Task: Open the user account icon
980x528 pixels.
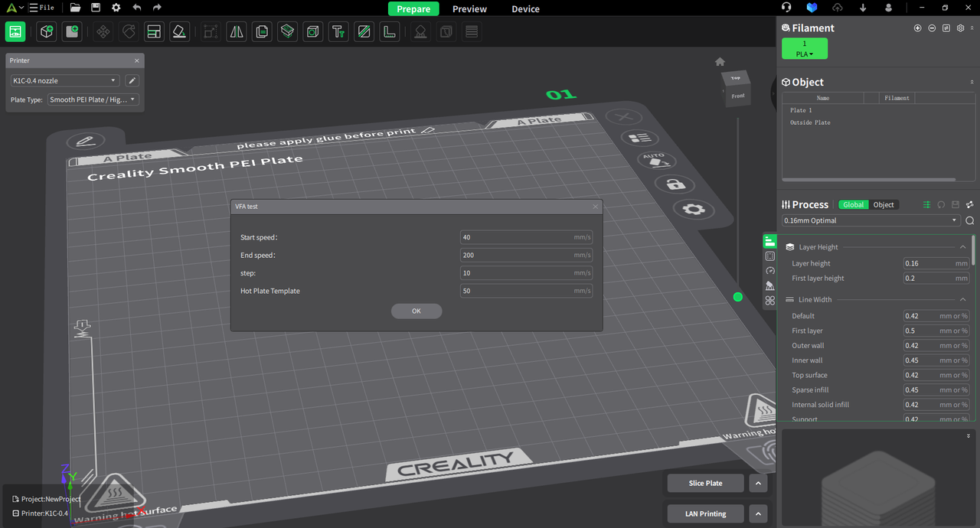Action: (x=888, y=8)
